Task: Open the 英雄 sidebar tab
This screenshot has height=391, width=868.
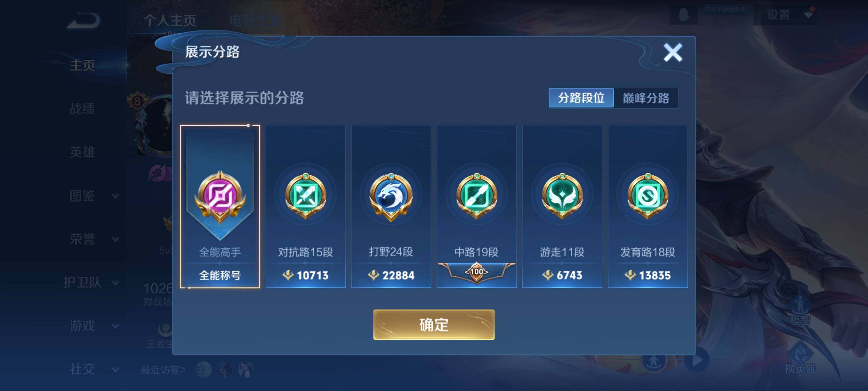Action: coord(82,152)
